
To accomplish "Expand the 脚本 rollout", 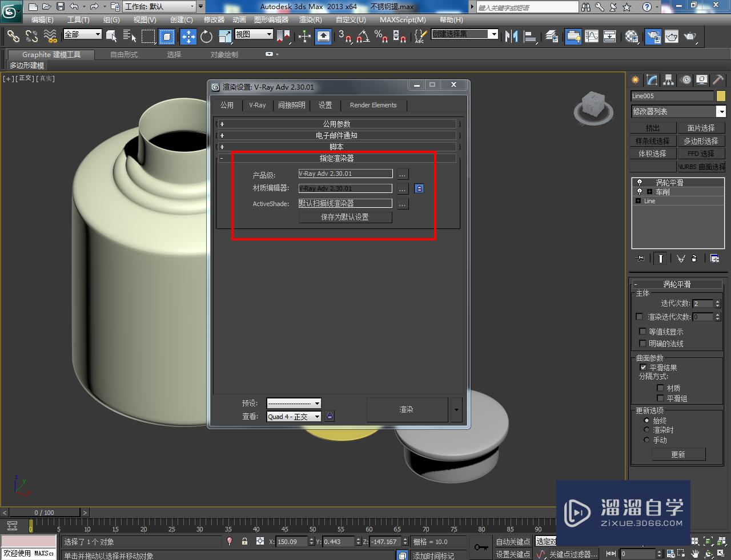I will point(337,147).
